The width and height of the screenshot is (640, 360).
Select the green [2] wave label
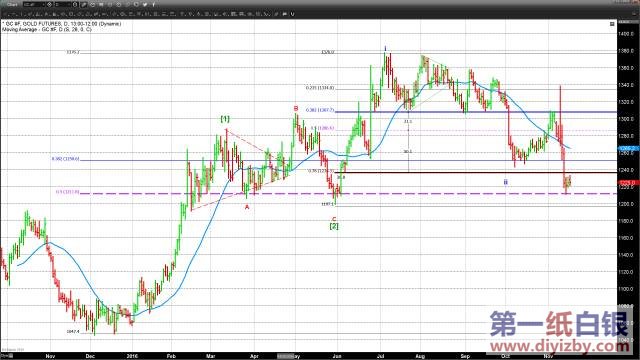[x=334, y=226]
